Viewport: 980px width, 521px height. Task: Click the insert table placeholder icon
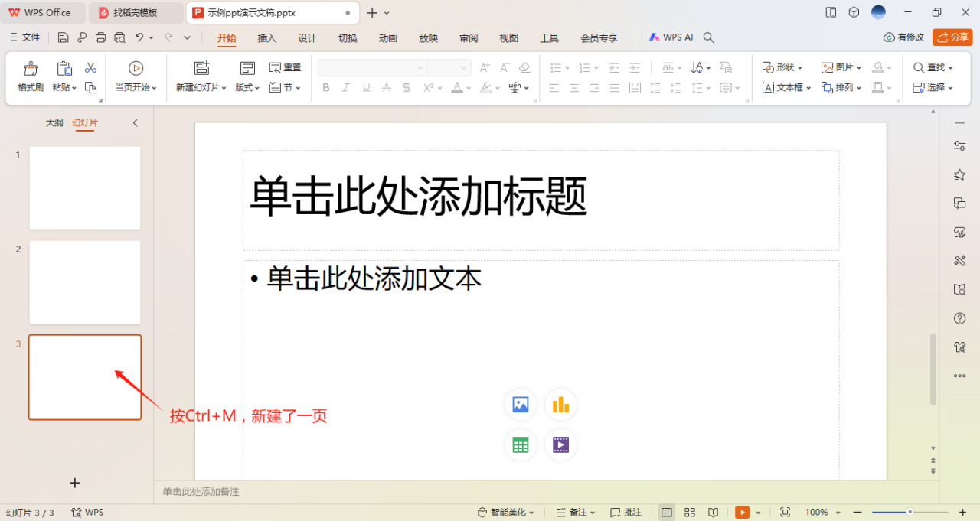tap(521, 444)
